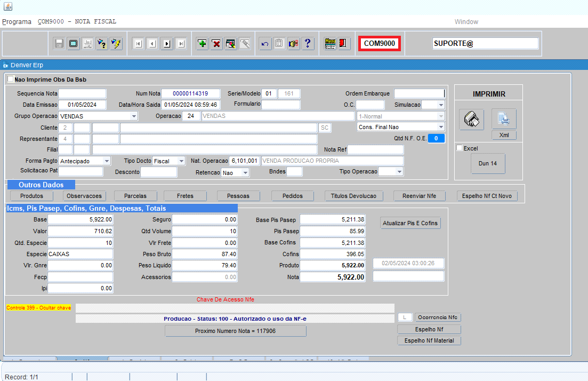
Task: Click the Peso Bruto field
Action: click(205, 254)
